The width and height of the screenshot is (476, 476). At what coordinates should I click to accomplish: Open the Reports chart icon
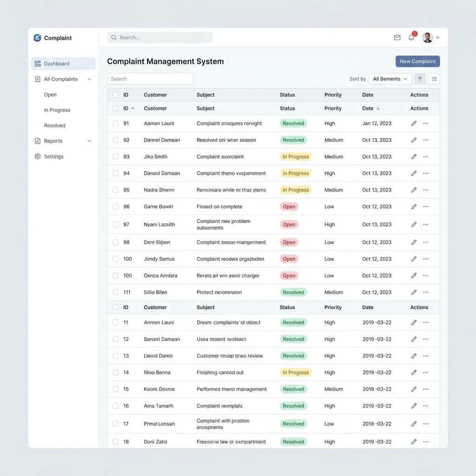[38, 141]
